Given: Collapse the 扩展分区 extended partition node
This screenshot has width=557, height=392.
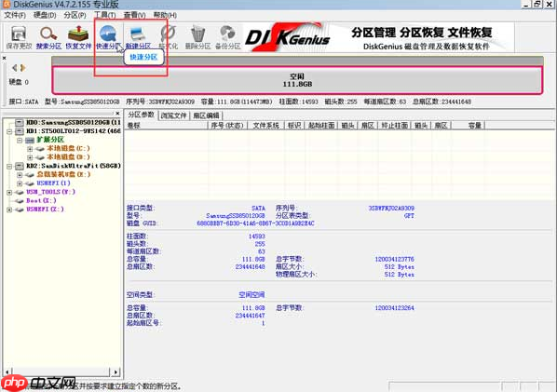Looking at the screenshot, I should pos(20,141).
